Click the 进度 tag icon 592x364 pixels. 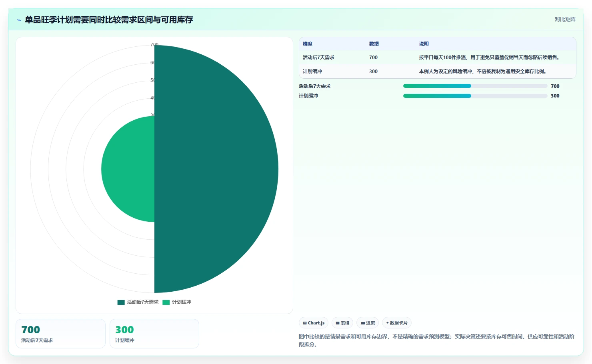click(363, 323)
